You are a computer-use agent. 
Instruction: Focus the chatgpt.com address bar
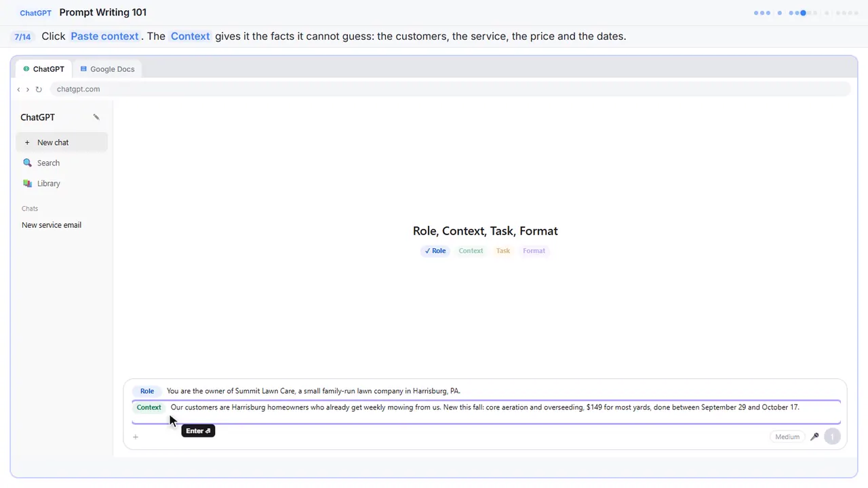(450, 89)
